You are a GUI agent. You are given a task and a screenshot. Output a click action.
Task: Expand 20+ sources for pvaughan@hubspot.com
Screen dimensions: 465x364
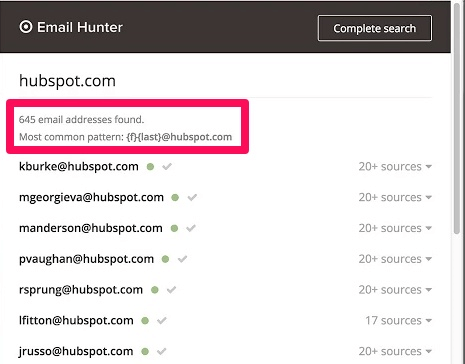tap(395, 259)
